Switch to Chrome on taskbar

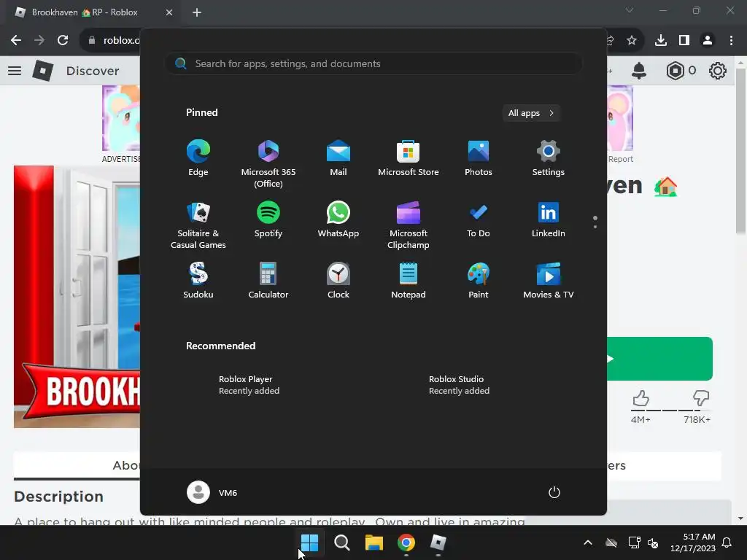click(x=406, y=542)
